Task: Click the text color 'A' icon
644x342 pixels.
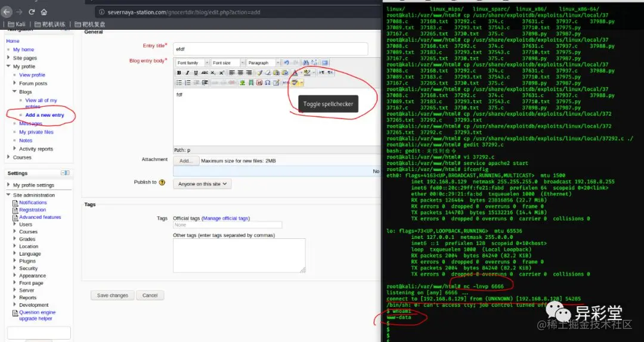Action: pos(295,73)
